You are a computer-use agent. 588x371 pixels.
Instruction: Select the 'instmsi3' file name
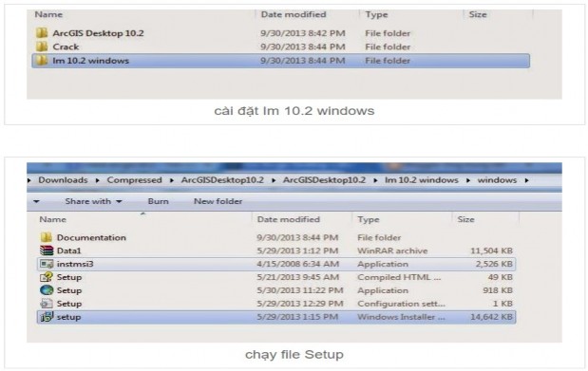click(75, 264)
